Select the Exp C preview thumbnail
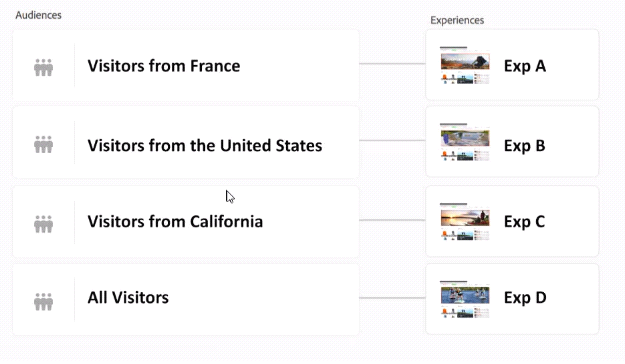The height and width of the screenshot is (364, 625). tap(465, 222)
